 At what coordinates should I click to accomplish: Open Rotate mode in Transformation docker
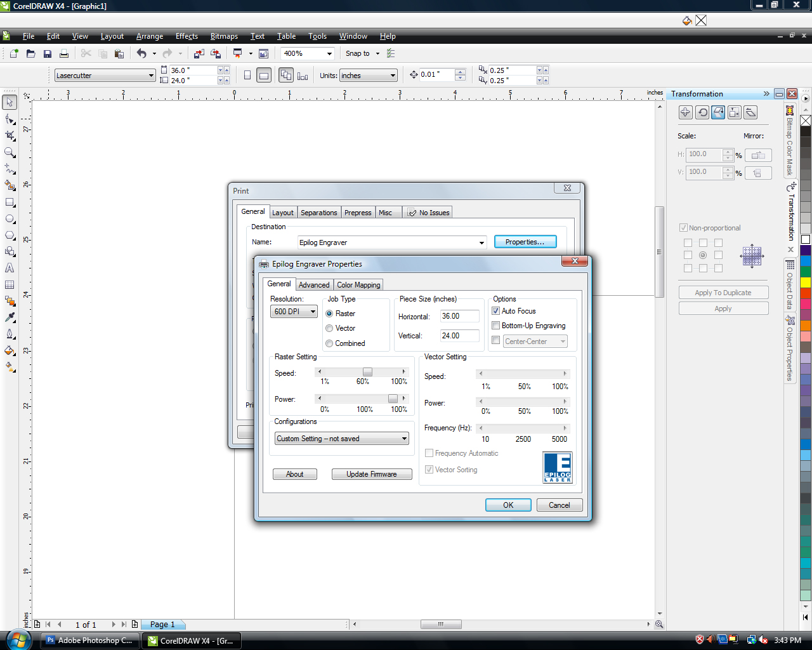tap(702, 112)
